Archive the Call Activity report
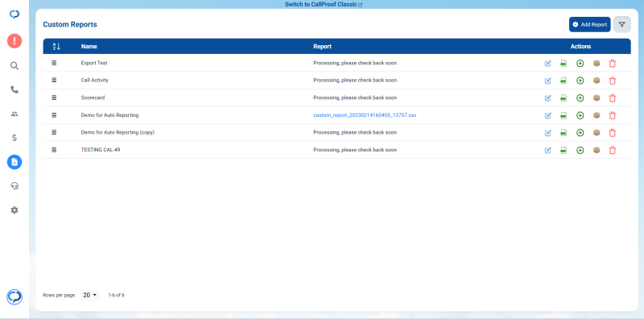This screenshot has height=319, width=644. coord(597,81)
